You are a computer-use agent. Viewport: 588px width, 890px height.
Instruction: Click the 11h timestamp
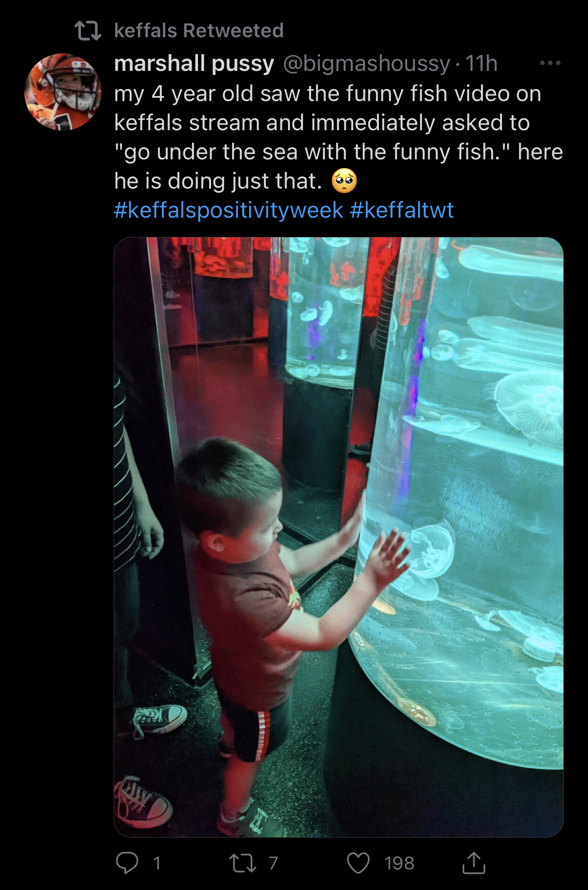coord(481,64)
